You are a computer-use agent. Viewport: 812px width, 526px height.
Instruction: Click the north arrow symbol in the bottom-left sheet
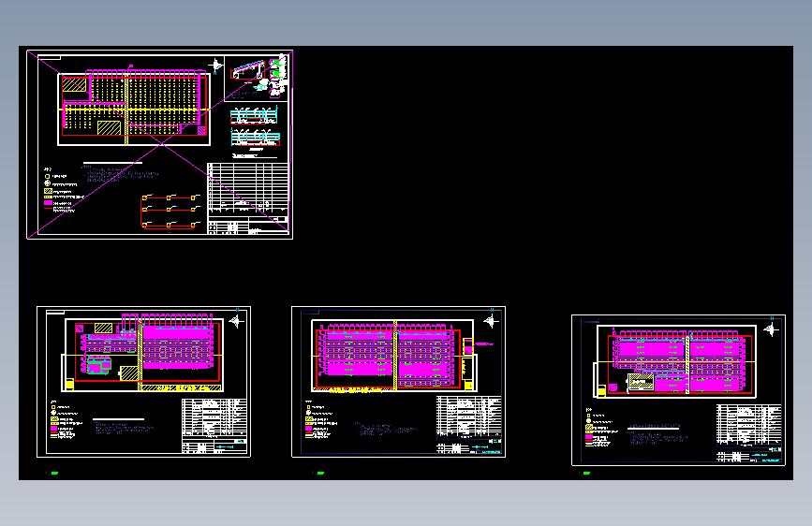click(x=236, y=322)
